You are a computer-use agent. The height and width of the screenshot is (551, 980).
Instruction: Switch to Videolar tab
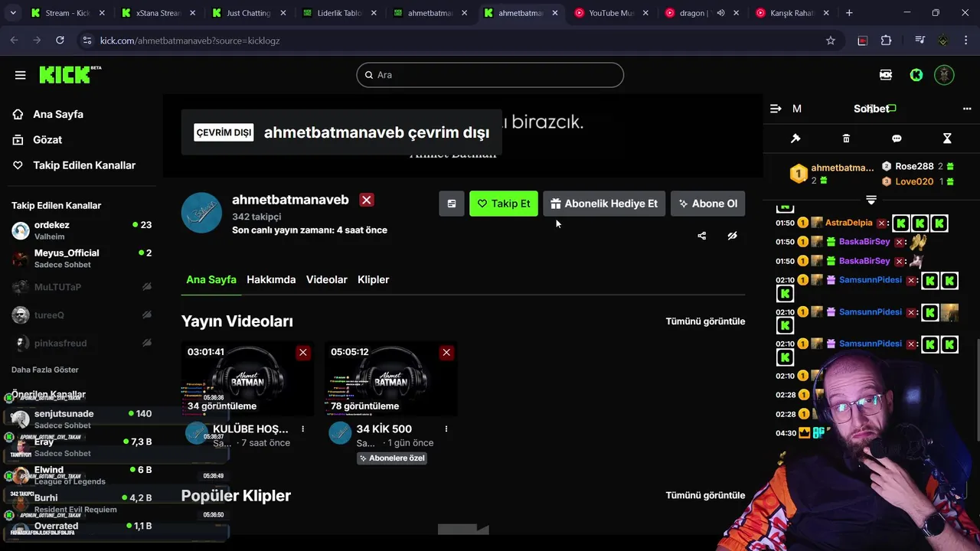point(327,279)
